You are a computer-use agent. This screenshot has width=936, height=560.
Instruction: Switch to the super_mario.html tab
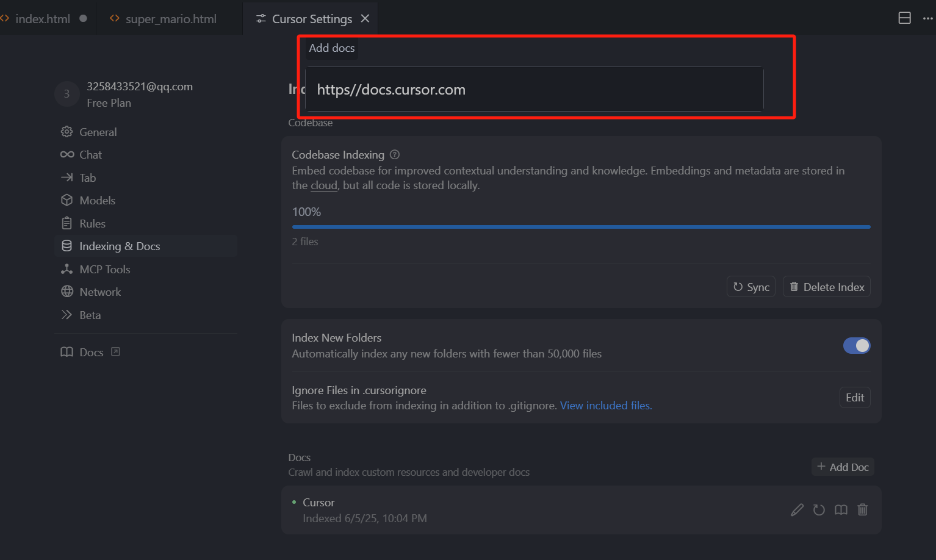point(171,19)
